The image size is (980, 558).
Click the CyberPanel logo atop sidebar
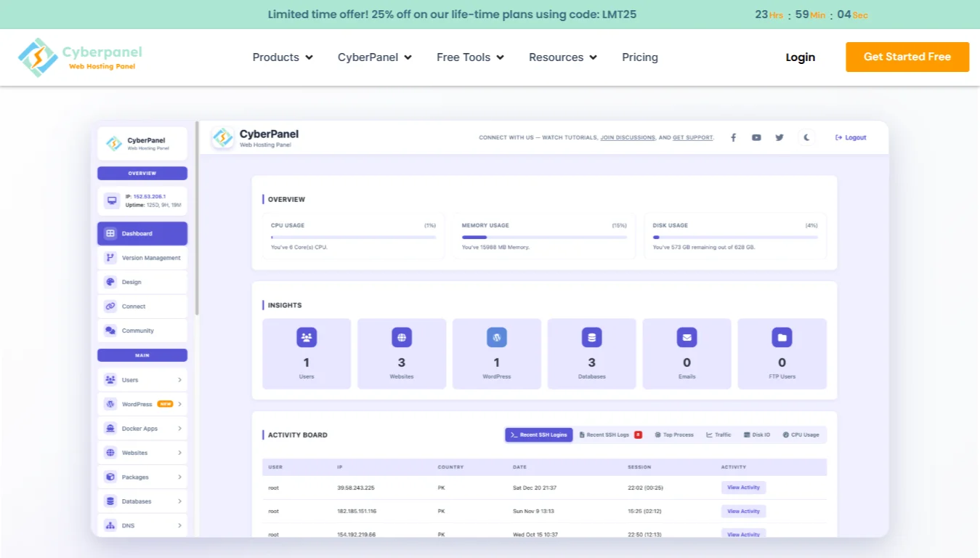pyautogui.click(x=142, y=143)
